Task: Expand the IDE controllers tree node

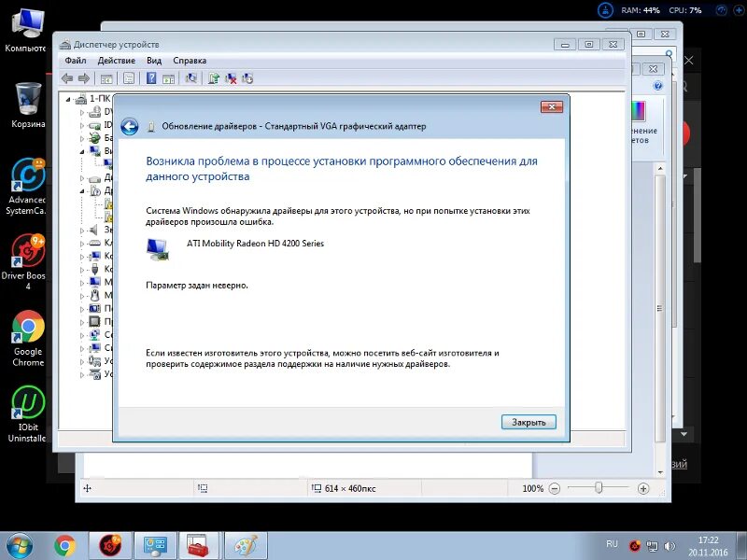Action: pos(81,126)
